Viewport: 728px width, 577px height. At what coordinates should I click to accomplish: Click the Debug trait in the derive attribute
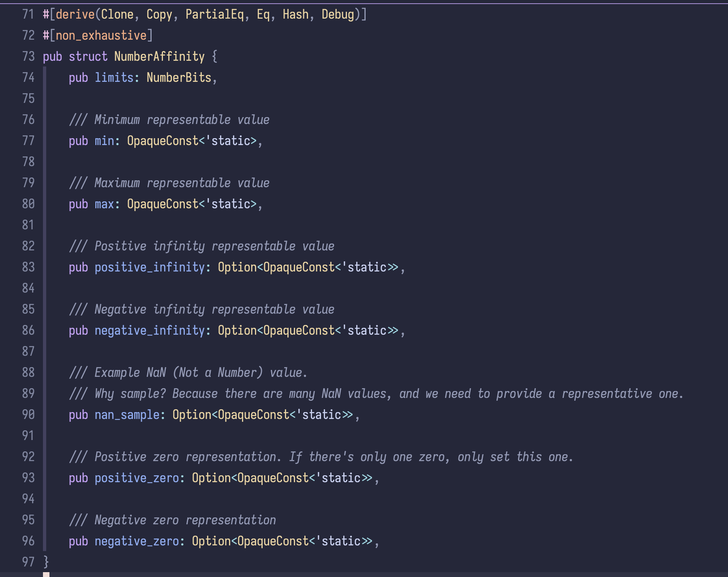tap(338, 14)
